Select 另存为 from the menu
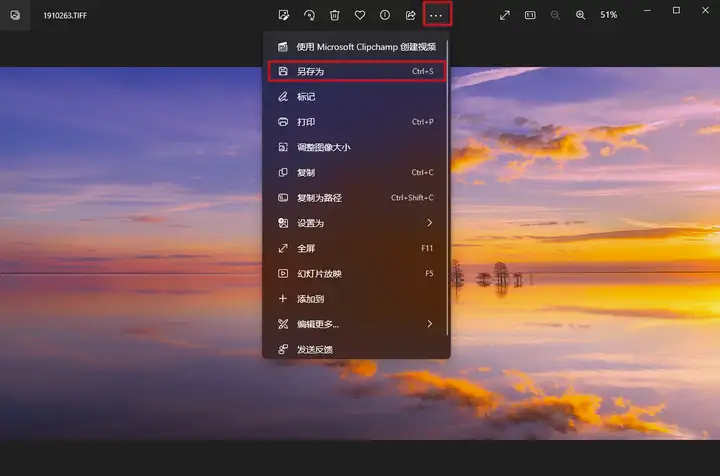The width and height of the screenshot is (720, 476). click(x=356, y=71)
